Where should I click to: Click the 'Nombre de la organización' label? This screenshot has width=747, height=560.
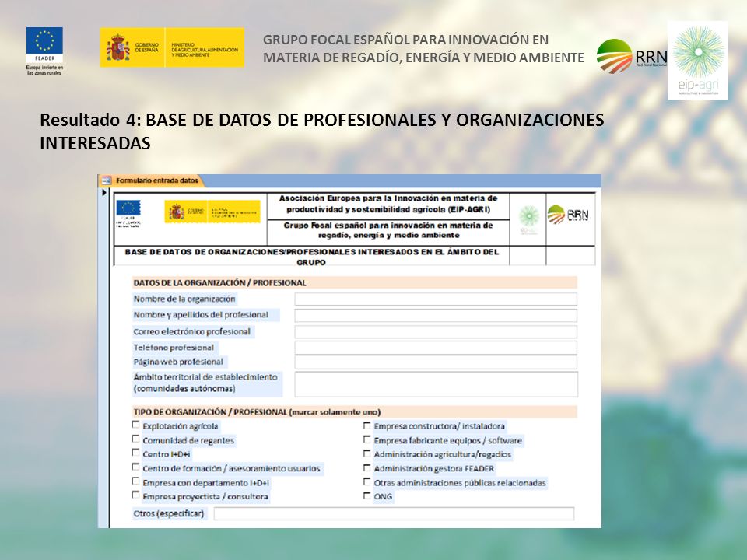(x=184, y=299)
